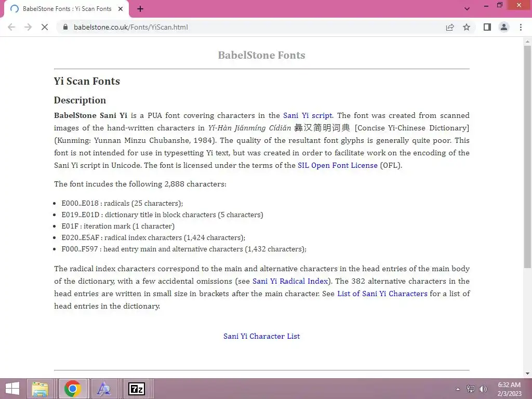Click the browser forward arrow

28,27
